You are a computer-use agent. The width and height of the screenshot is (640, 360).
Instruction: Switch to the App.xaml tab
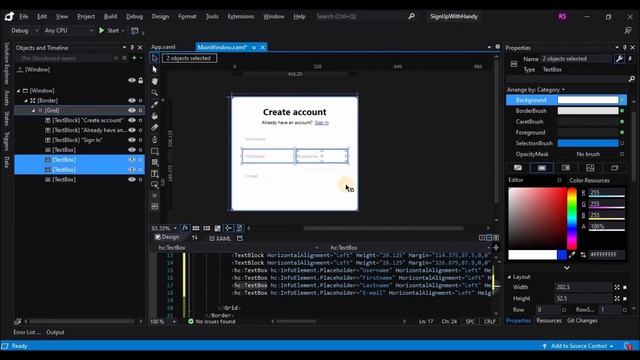pyautogui.click(x=163, y=47)
